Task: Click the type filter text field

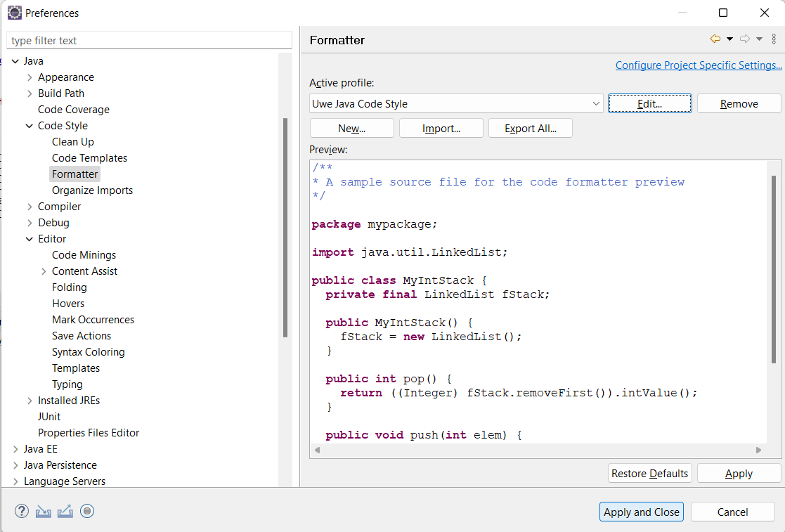Action: (149, 41)
